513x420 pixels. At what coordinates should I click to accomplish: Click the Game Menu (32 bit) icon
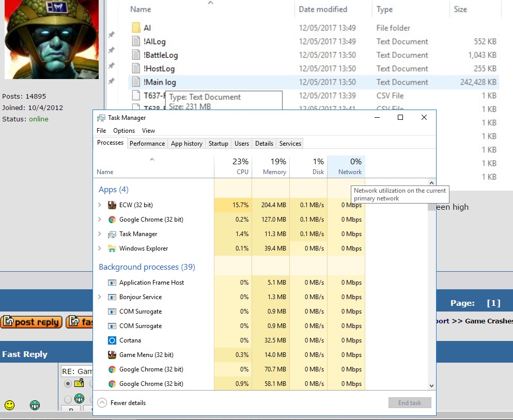point(112,355)
